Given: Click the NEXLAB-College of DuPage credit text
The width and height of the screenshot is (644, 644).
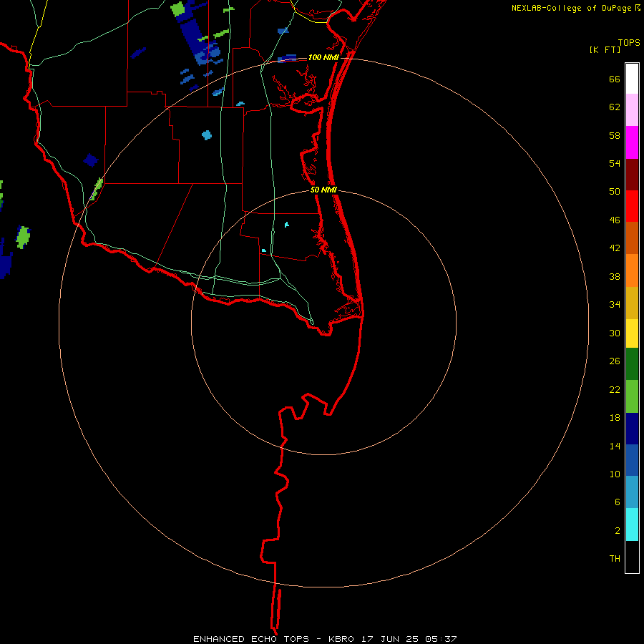Looking at the screenshot, I should click(x=571, y=8).
